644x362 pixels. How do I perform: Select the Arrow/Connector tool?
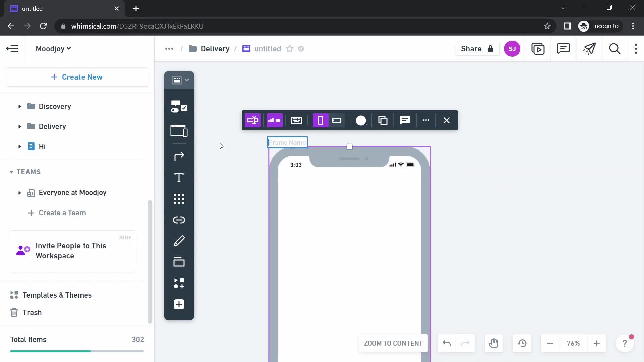click(179, 156)
